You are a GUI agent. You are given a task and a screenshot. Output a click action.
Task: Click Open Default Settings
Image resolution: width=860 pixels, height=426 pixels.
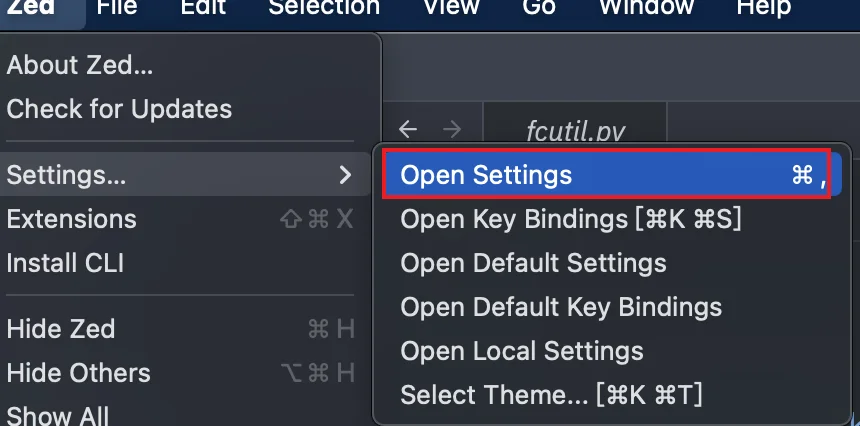click(x=533, y=264)
